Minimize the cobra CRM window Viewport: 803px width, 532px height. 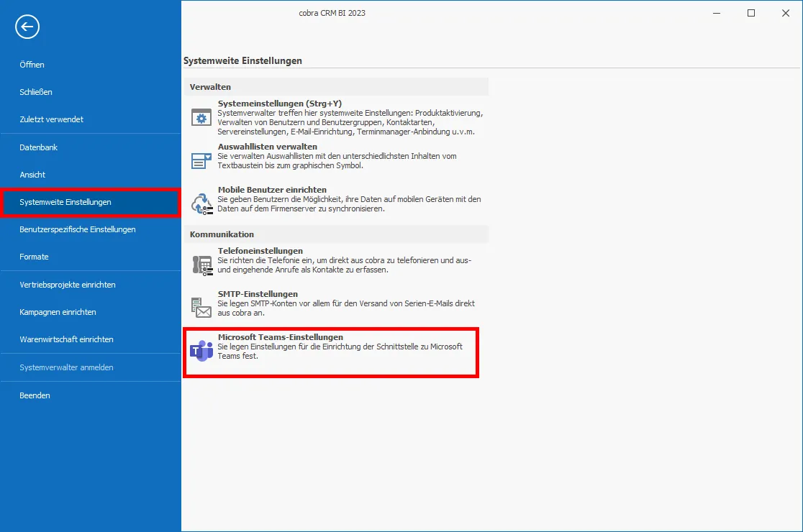click(717, 13)
